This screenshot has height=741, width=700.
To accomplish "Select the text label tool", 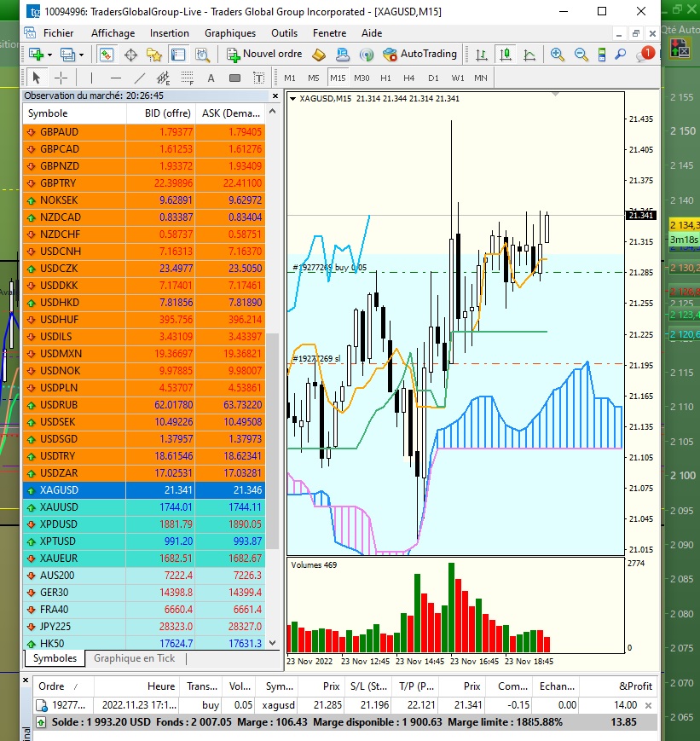I will click(210, 78).
